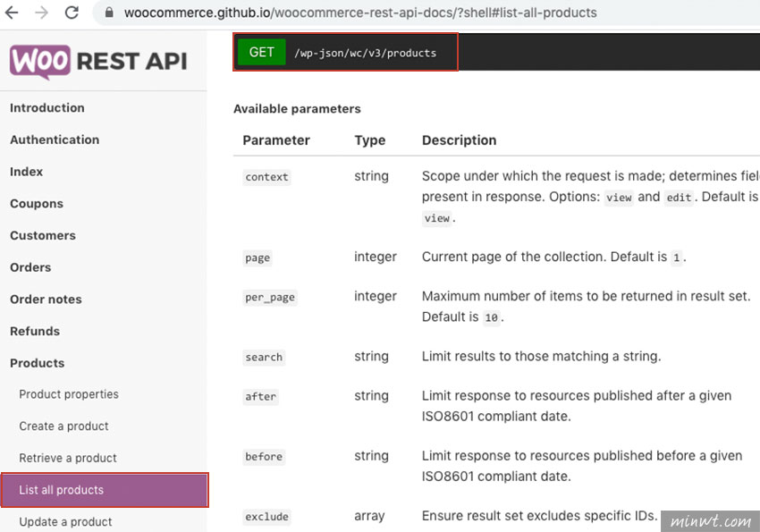
Task: Click the string type in search row
Action: 371,357
